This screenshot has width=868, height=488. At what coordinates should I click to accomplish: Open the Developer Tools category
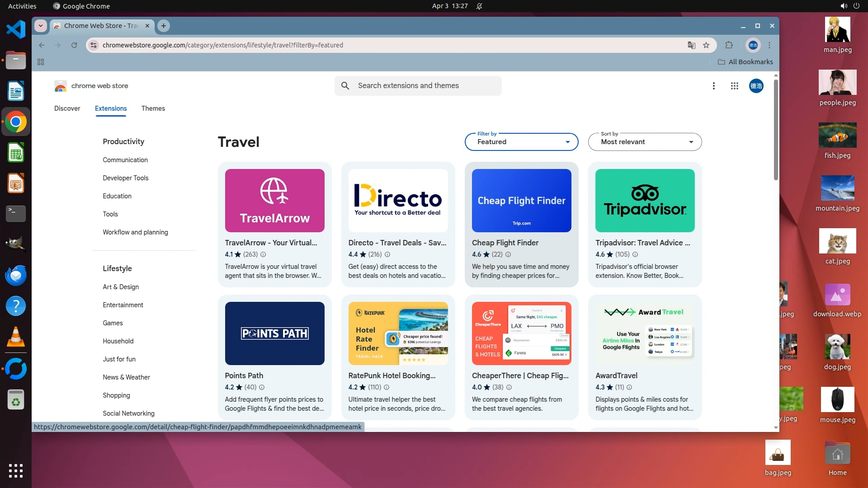[125, 178]
